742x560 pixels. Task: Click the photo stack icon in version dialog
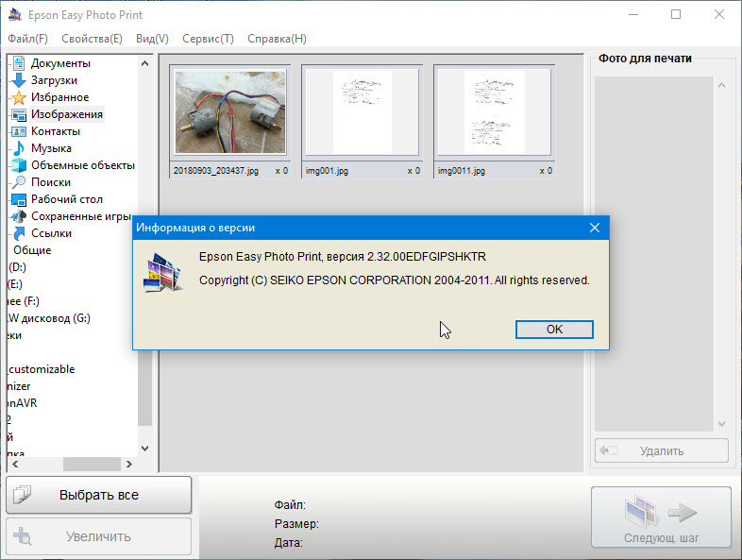point(162,273)
